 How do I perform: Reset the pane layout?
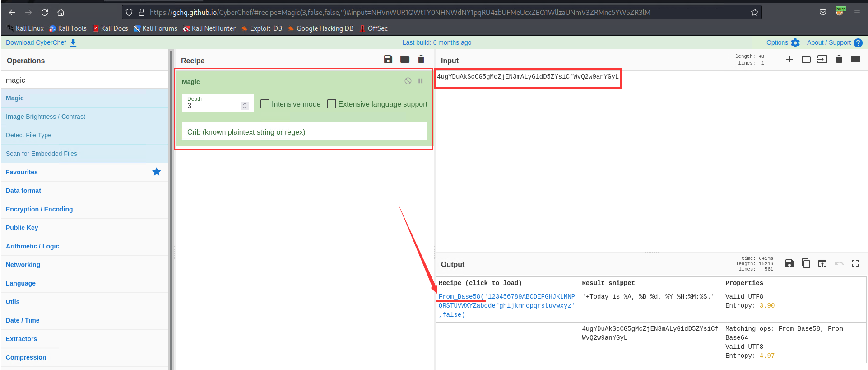coord(855,59)
